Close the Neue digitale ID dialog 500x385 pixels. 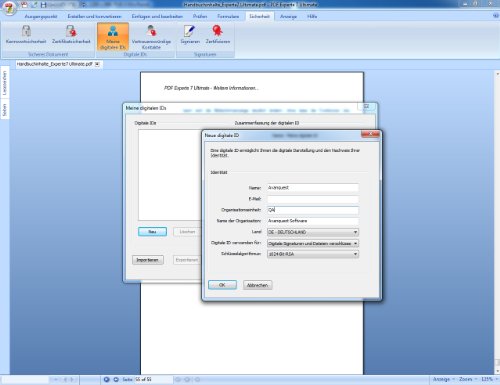click(370, 134)
